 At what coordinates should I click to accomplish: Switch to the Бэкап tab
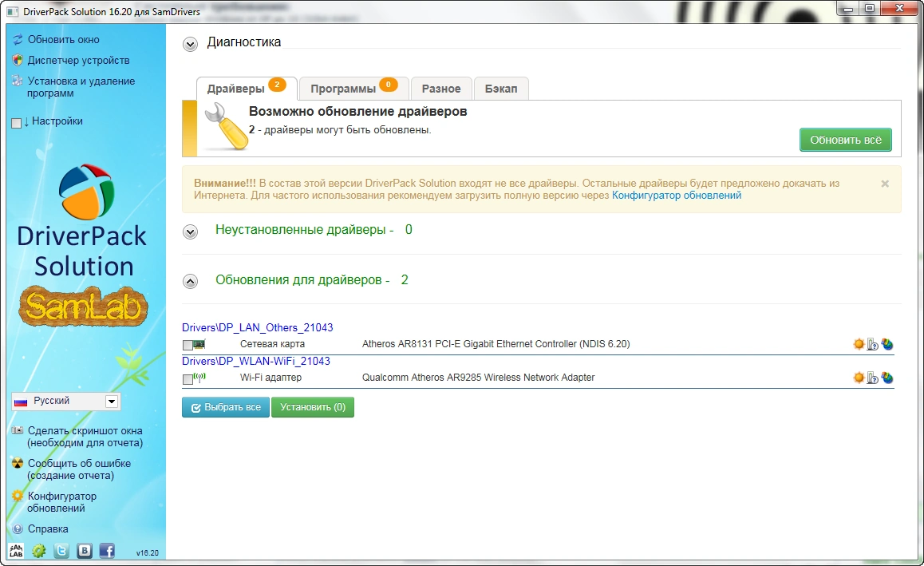tap(501, 89)
